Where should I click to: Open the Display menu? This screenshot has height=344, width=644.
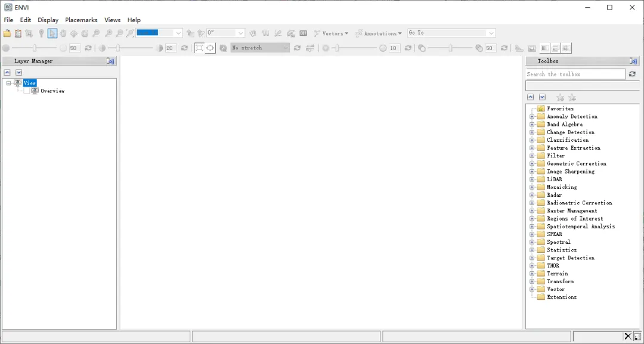(x=48, y=20)
